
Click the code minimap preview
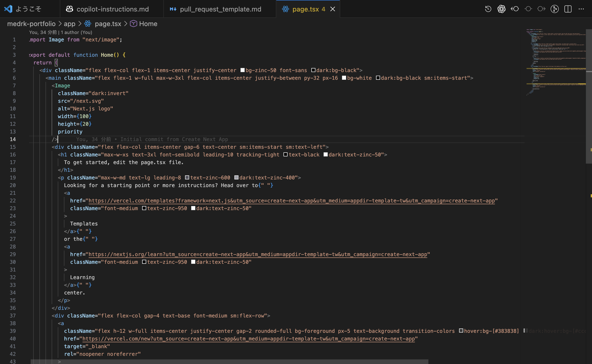(x=556, y=62)
